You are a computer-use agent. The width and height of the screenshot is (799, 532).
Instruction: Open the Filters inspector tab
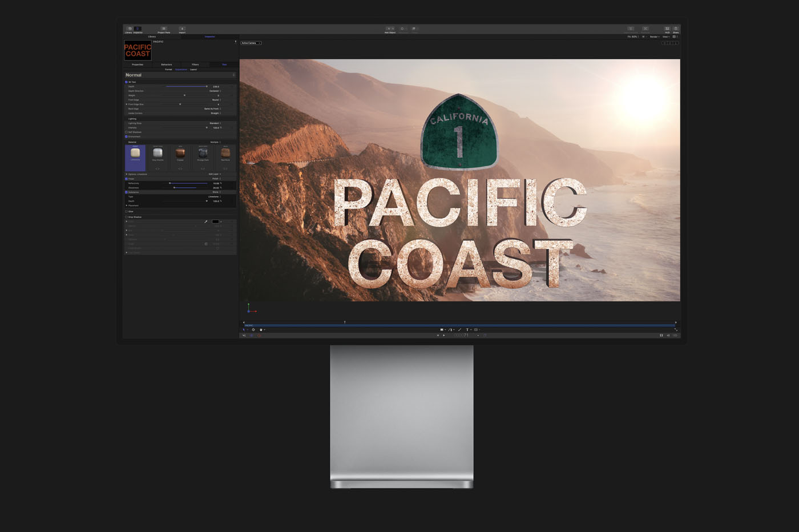tap(195, 65)
